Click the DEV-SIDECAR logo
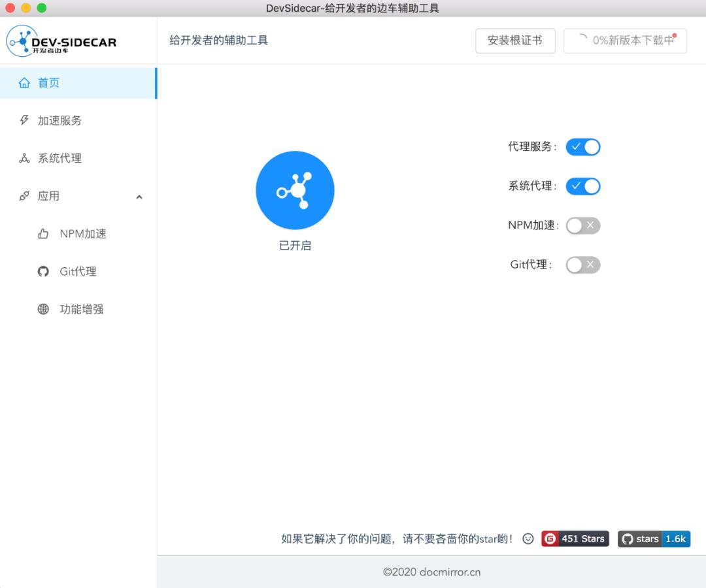The height and width of the screenshot is (588, 706). pyautogui.click(x=61, y=41)
